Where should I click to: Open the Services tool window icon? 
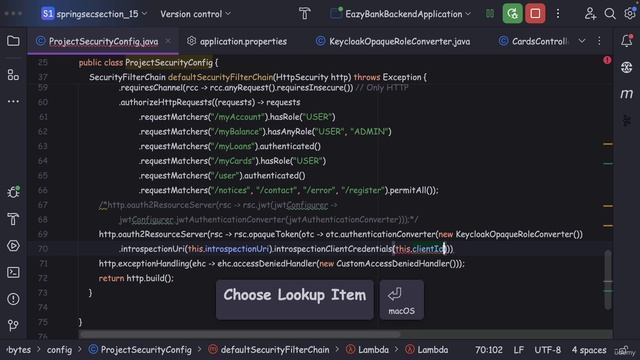13,246
